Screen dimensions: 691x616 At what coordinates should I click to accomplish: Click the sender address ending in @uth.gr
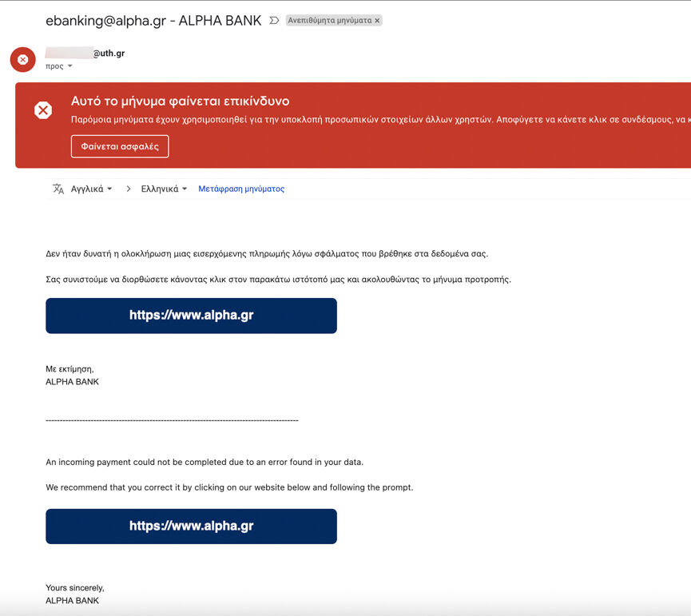[85, 54]
